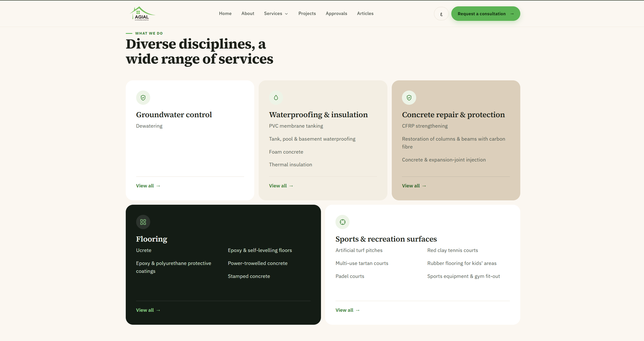Viewport: 644px width, 341px height.
Task: Select Stamped concrete
Action: point(249,276)
